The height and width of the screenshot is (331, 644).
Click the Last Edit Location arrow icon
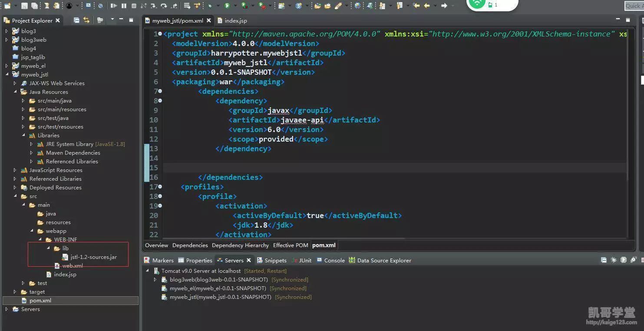click(x=416, y=6)
